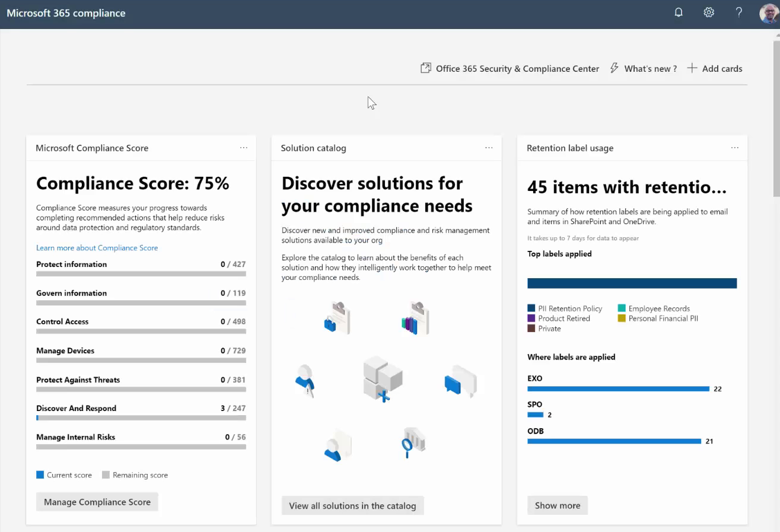Click the blue chat bubbles solution icon
The width and height of the screenshot is (780, 532).
coord(460,380)
